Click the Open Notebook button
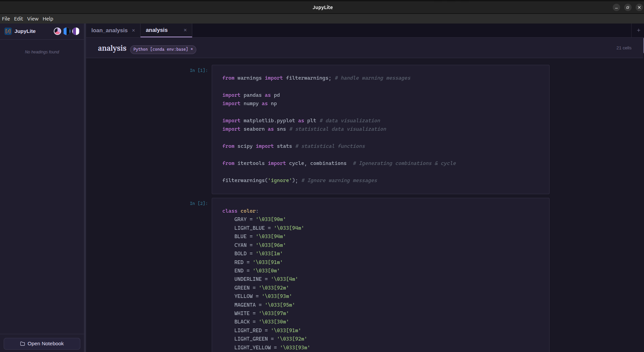Image resolution: width=644 pixels, height=352 pixels. (41, 344)
